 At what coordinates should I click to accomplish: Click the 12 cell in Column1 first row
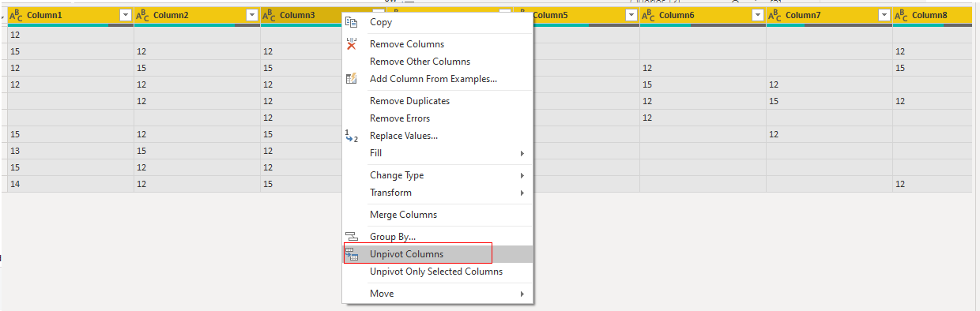[70, 35]
